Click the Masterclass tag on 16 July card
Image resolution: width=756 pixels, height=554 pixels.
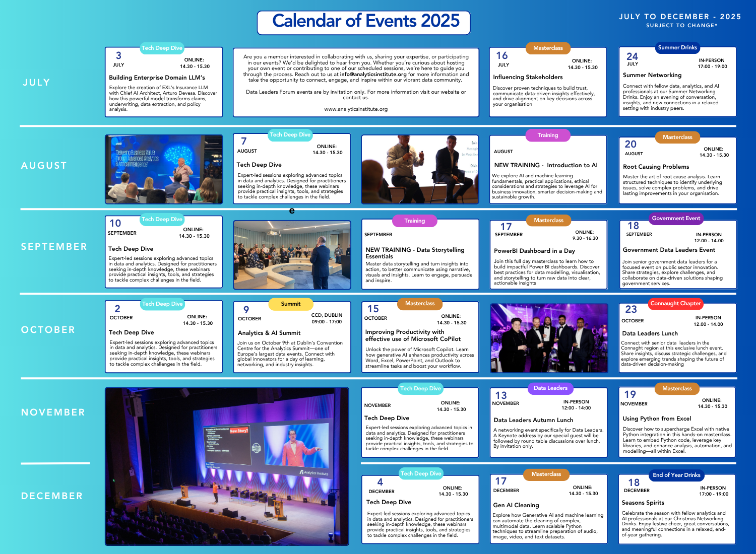pyautogui.click(x=548, y=48)
